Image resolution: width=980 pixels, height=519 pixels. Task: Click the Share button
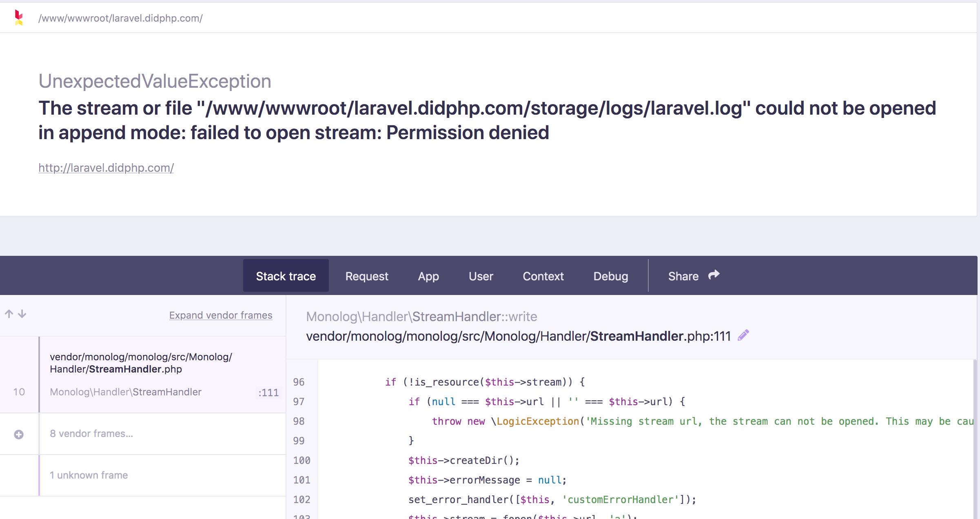[x=694, y=276]
